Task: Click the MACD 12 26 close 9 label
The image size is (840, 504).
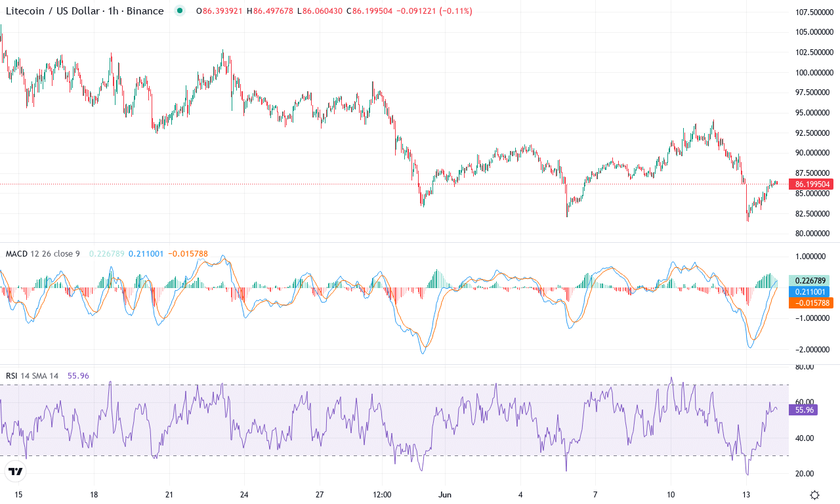Action: pyautogui.click(x=43, y=253)
